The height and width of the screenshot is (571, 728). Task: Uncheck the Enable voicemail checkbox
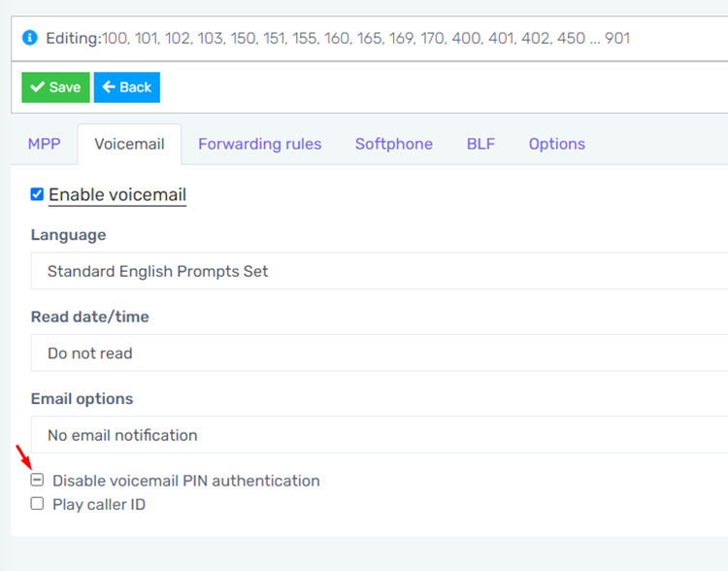[37, 194]
